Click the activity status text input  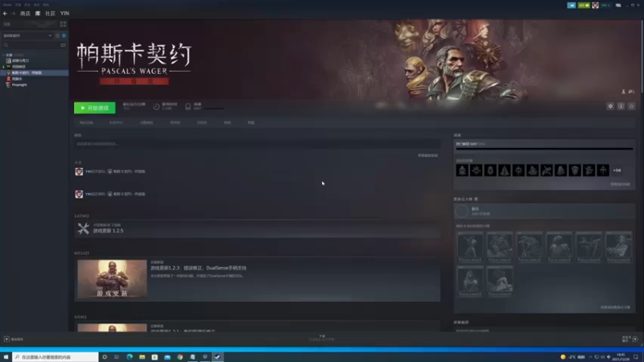257,144
